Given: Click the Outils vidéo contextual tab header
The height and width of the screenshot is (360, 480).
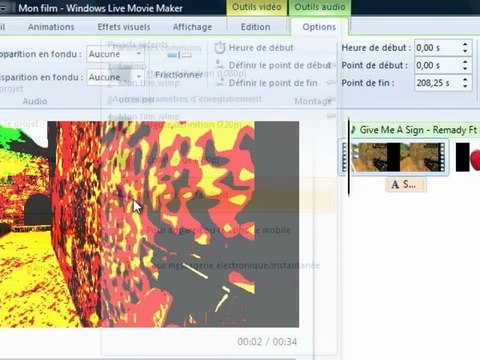Looking at the screenshot, I should (256, 7).
